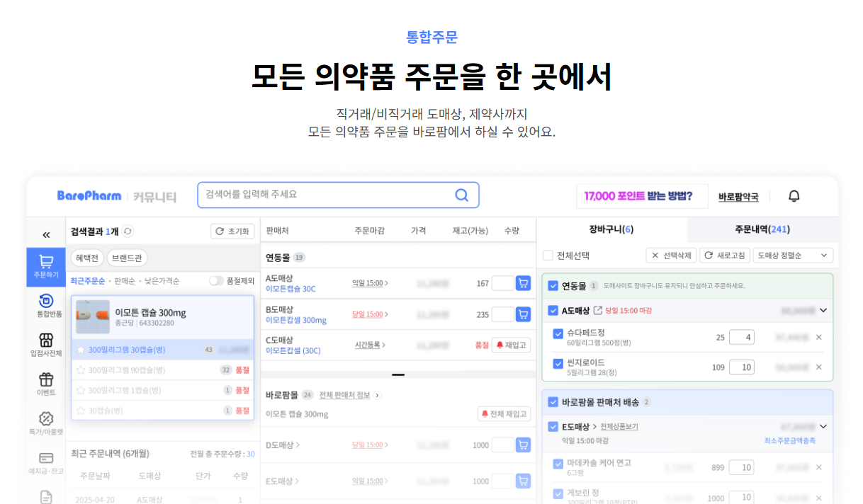Click C도매상 재입고 alert button

click(511, 345)
